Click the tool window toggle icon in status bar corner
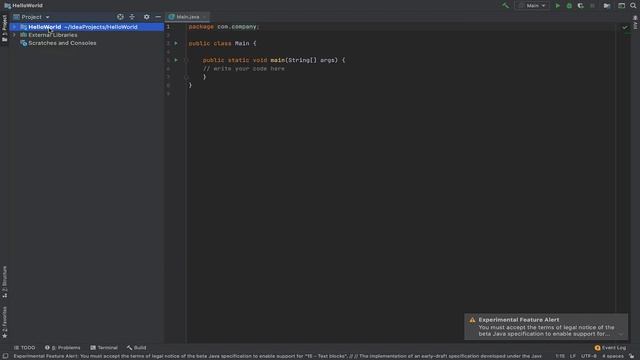 [x=5, y=356]
